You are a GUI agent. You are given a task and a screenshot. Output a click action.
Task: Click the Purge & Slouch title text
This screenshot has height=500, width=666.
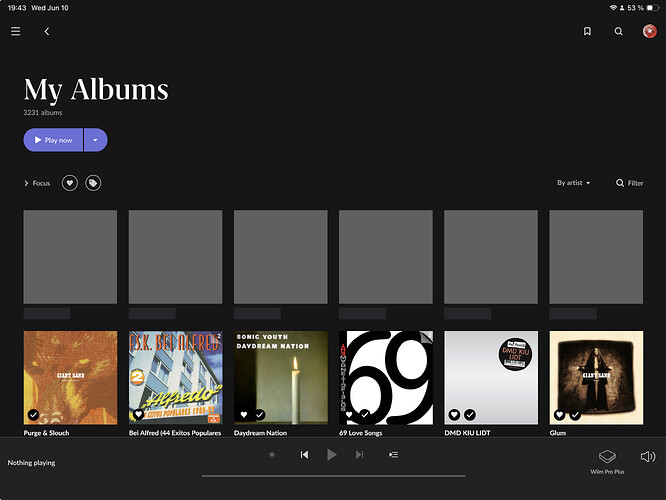[x=46, y=432]
